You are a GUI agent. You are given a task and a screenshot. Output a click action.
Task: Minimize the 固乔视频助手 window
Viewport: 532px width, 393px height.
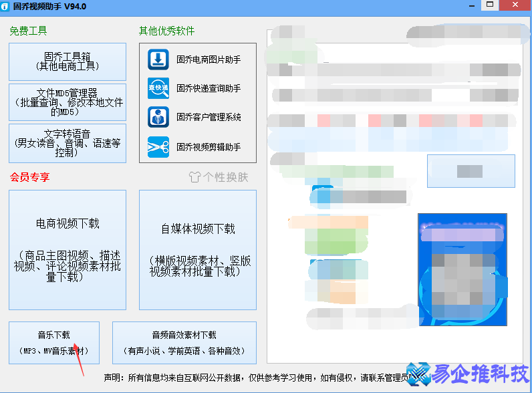(x=472, y=6)
